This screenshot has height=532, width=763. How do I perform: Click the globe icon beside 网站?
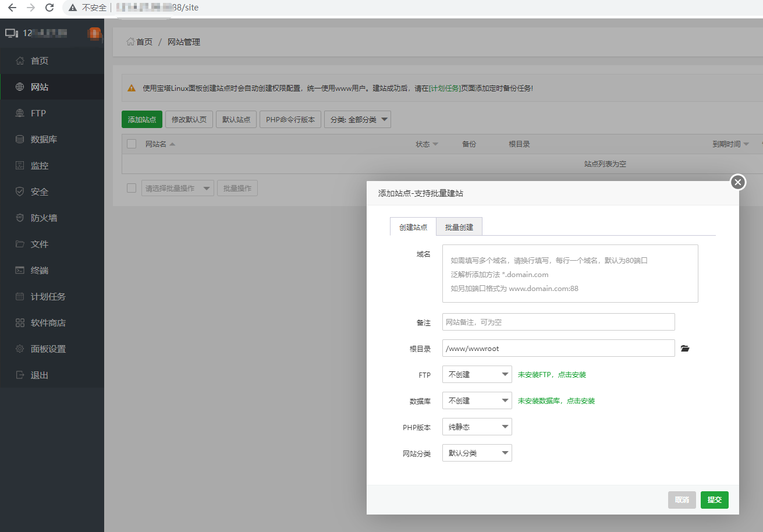(x=20, y=87)
